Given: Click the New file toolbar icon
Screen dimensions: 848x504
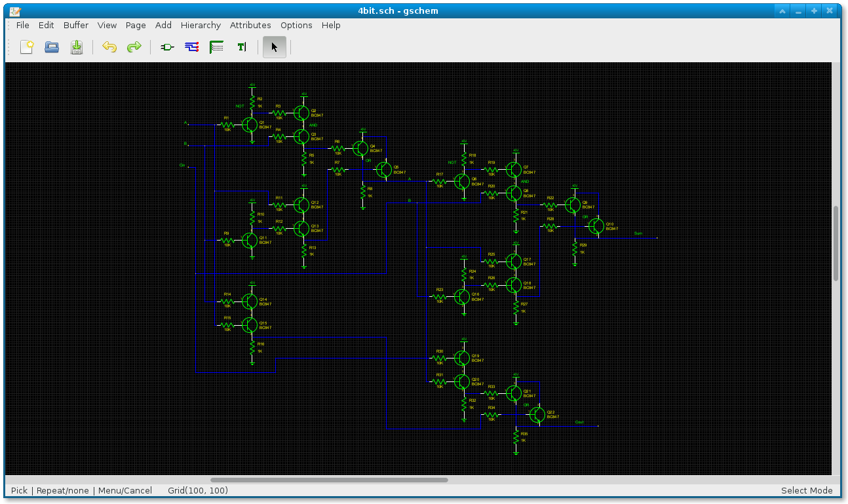Looking at the screenshot, I should click(x=27, y=47).
